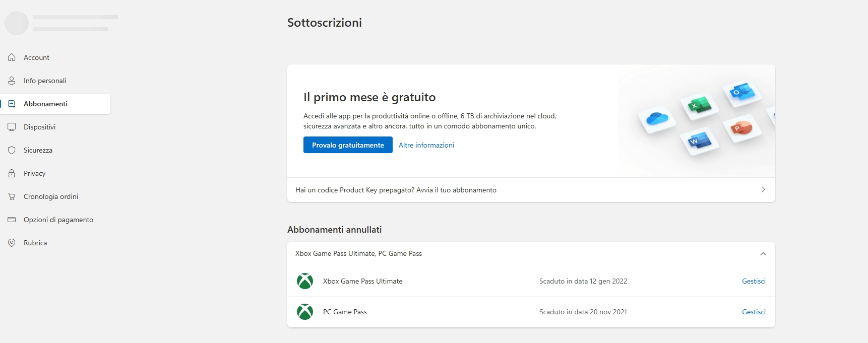Go to Info personali
This screenshot has width=868, height=343.
point(55,81)
